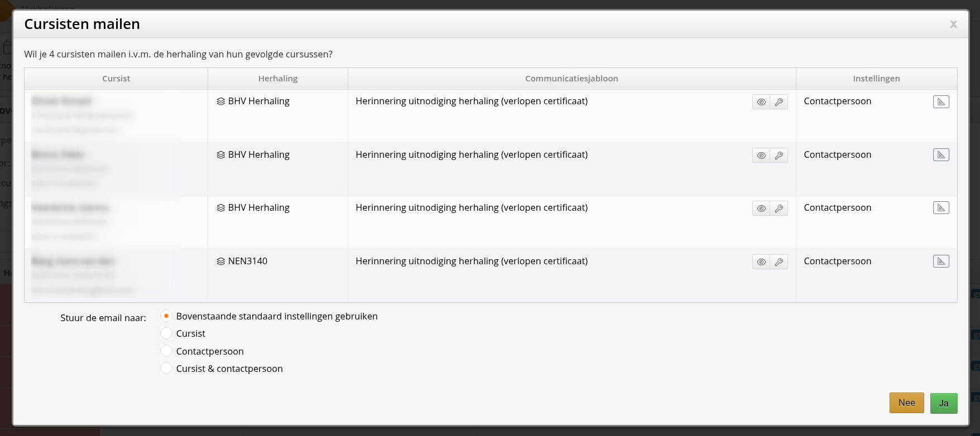
Task: Click the Cursist column header
Action: click(116, 79)
